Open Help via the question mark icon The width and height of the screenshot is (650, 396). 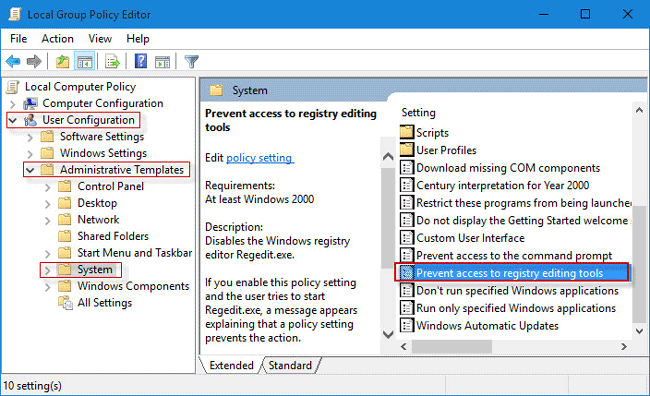141,61
